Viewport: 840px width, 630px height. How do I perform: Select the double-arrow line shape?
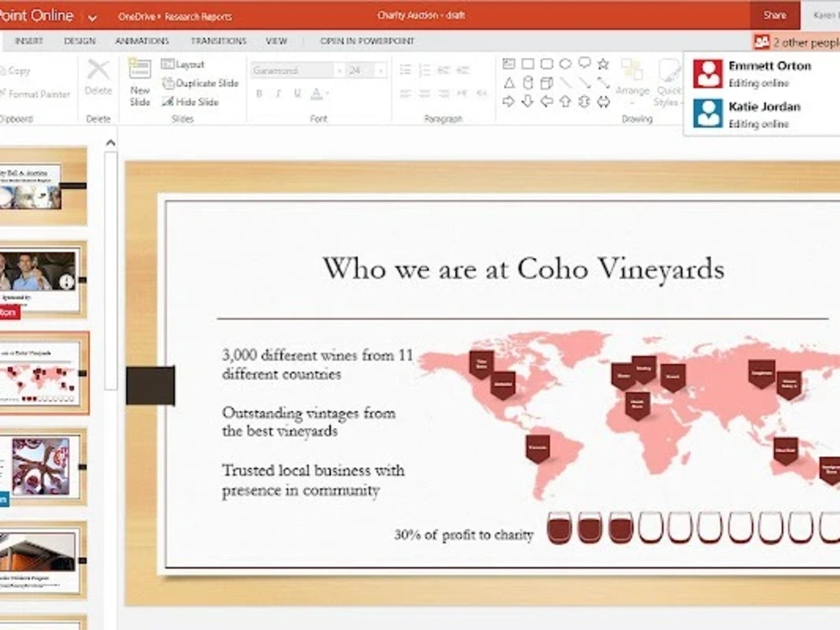pos(603,83)
